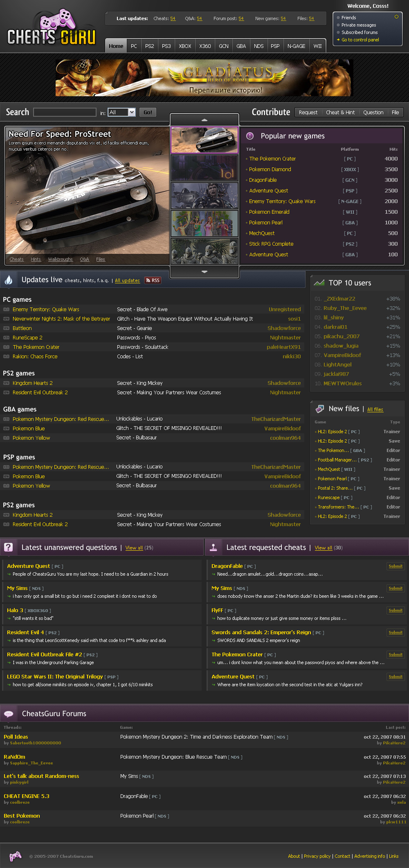The width and height of the screenshot is (409, 868).
Task: Select the Need For Speed car thumbnail
Action: click(204, 140)
